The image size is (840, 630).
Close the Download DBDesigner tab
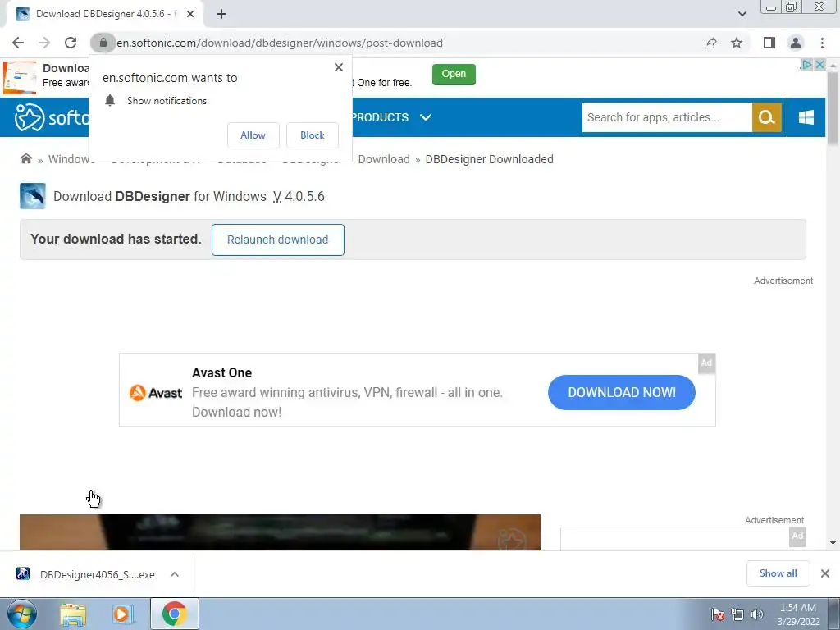[x=190, y=14]
